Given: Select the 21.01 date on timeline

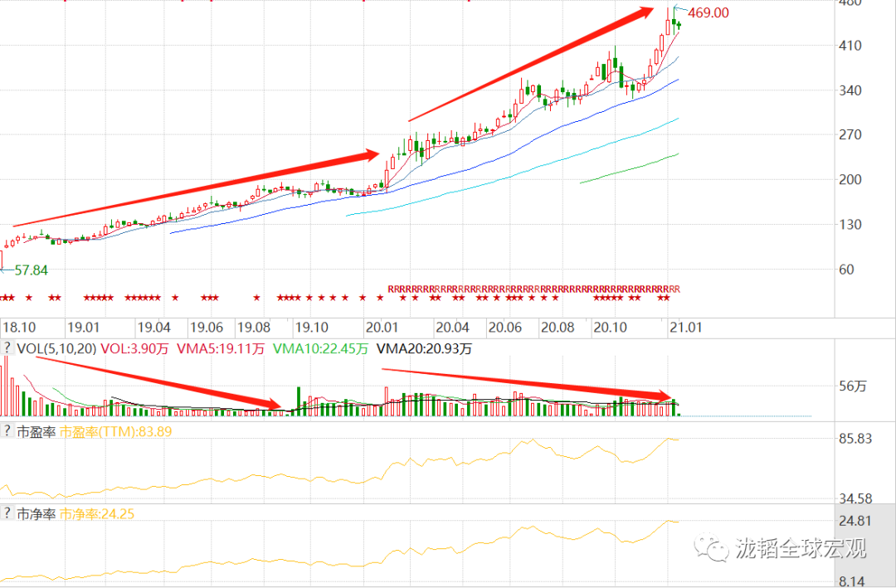Looking at the screenshot, I should tap(686, 328).
